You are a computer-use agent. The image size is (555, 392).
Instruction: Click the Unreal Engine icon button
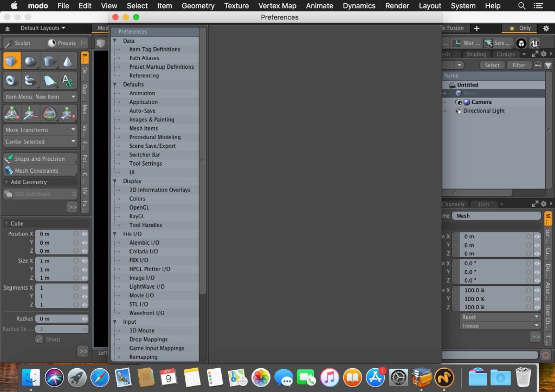(535, 43)
